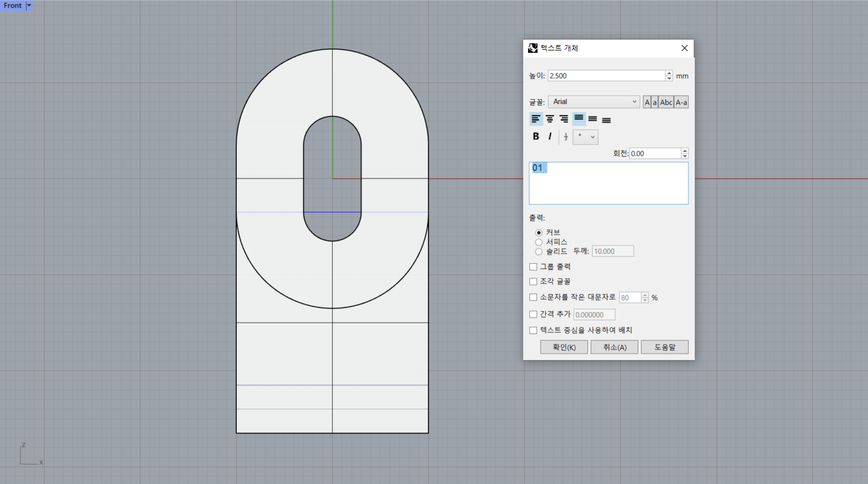Select the 서피스 output radio button
Screen dimensions: 868x484
(539, 242)
